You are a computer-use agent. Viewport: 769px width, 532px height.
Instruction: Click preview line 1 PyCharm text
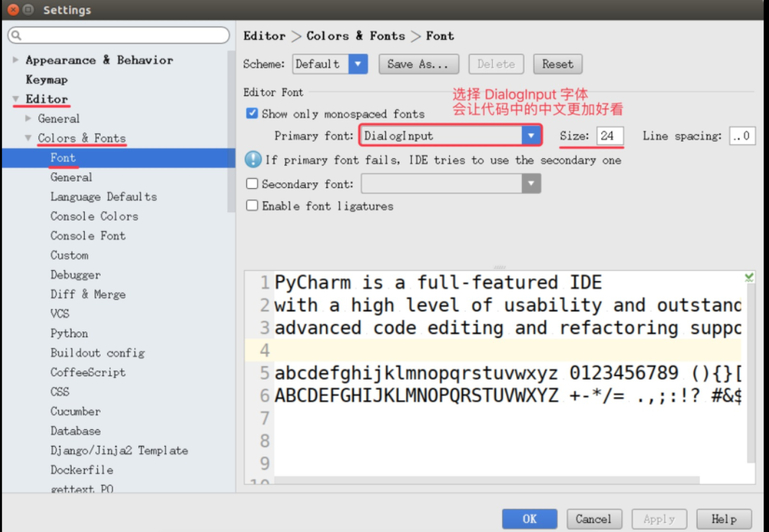point(437,282)
